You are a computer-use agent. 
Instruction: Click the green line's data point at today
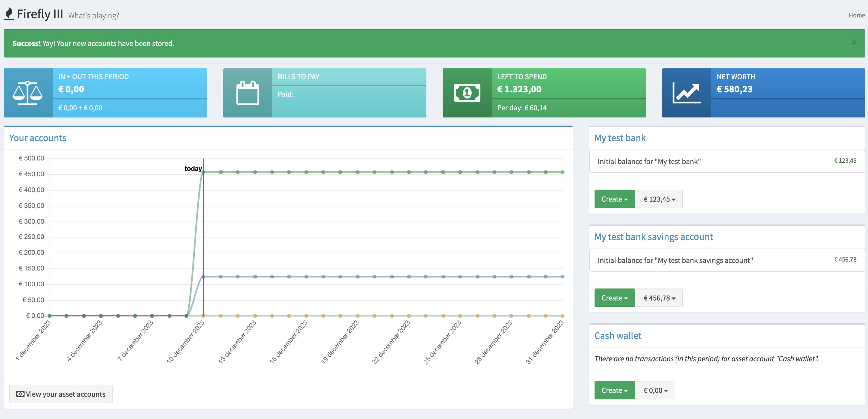click(203, 172)
